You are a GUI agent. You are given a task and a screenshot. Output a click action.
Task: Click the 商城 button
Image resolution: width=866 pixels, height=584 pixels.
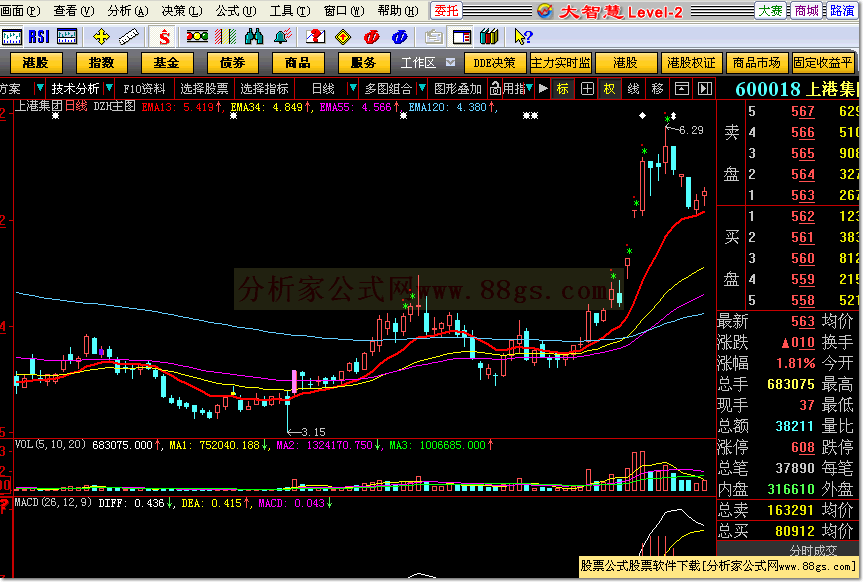(806, 10)
